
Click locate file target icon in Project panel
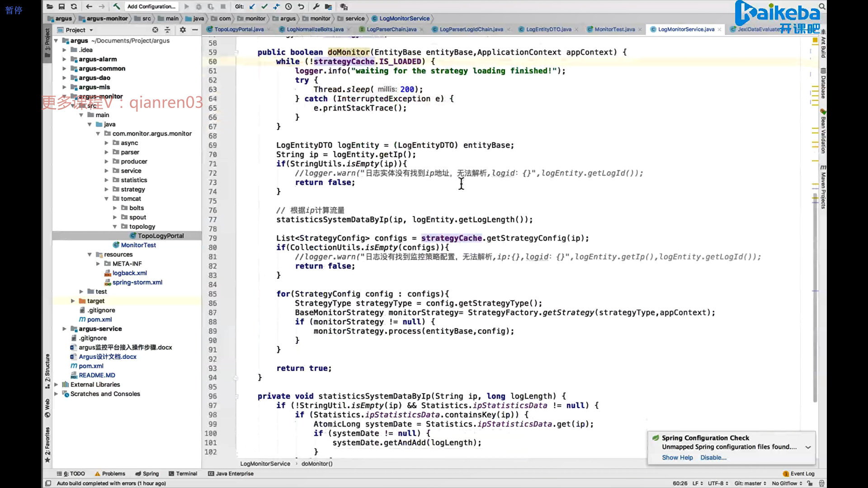point(155,30)
